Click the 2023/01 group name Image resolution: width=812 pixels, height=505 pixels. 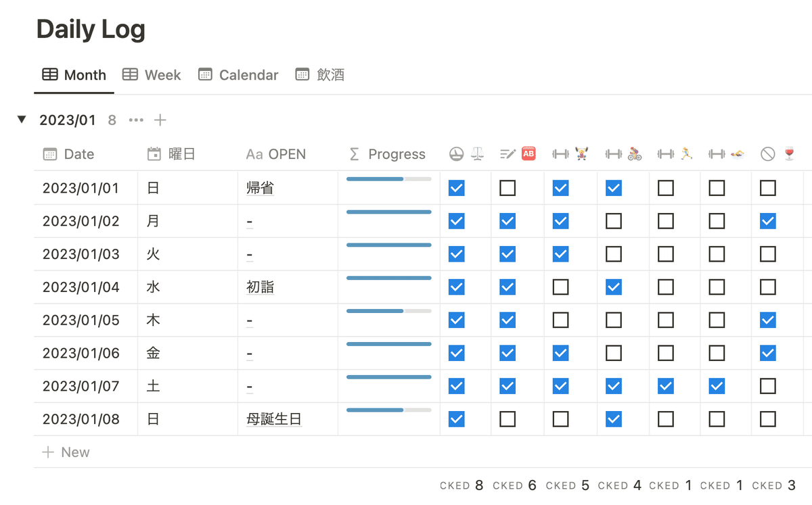click(68, 120)
